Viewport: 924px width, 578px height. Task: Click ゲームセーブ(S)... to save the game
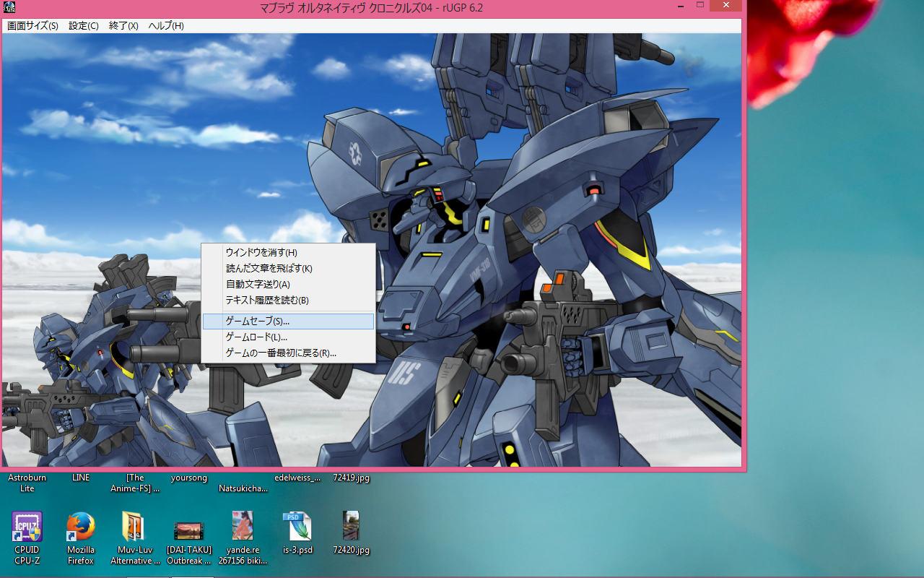[288, 321]
